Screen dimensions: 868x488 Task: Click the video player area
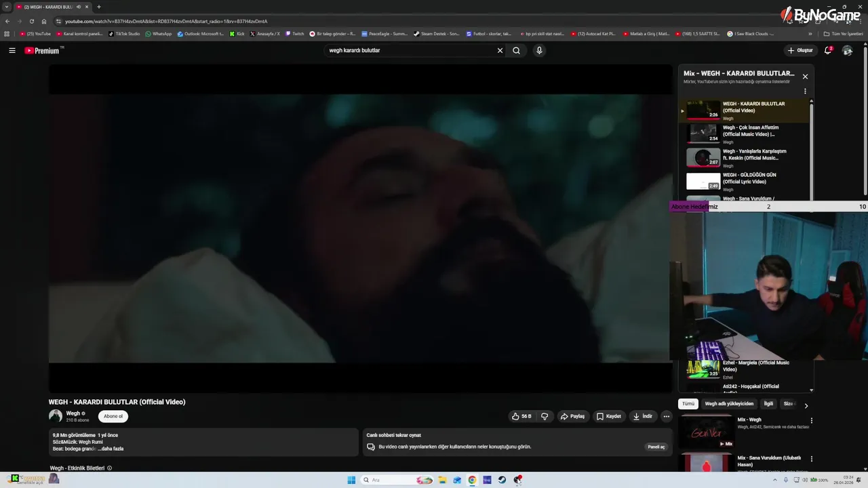click(360, 228)
